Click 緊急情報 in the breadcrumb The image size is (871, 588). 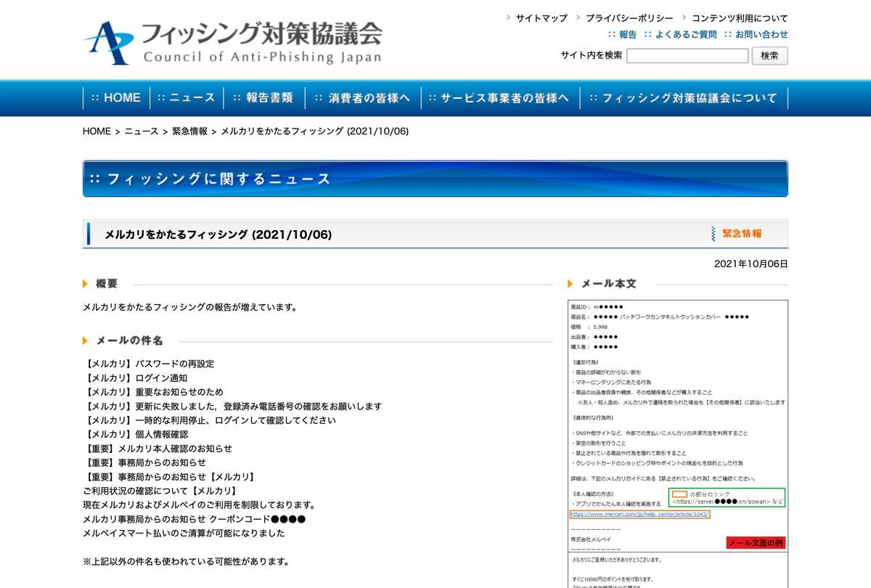[x=189, y=131]
